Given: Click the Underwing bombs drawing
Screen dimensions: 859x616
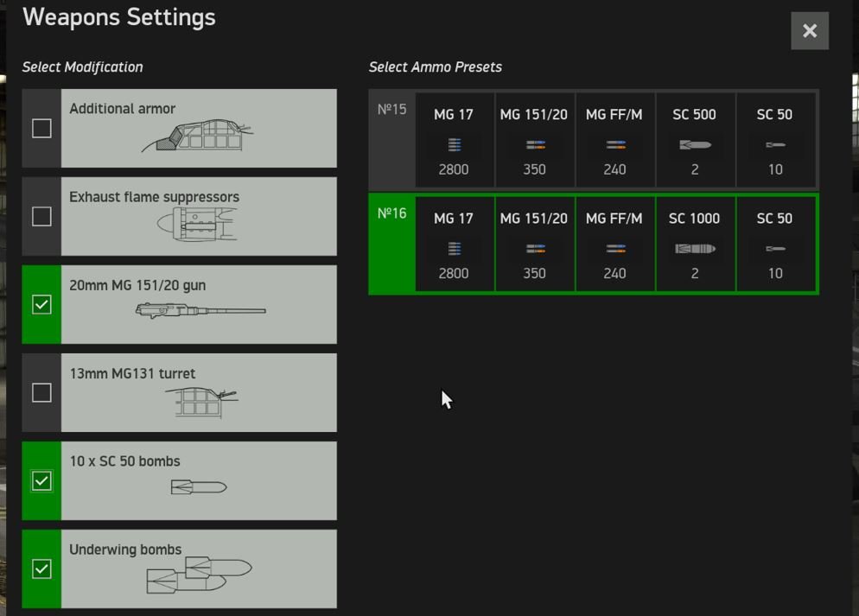Looking at the screenshot, I should pos(199,575).
